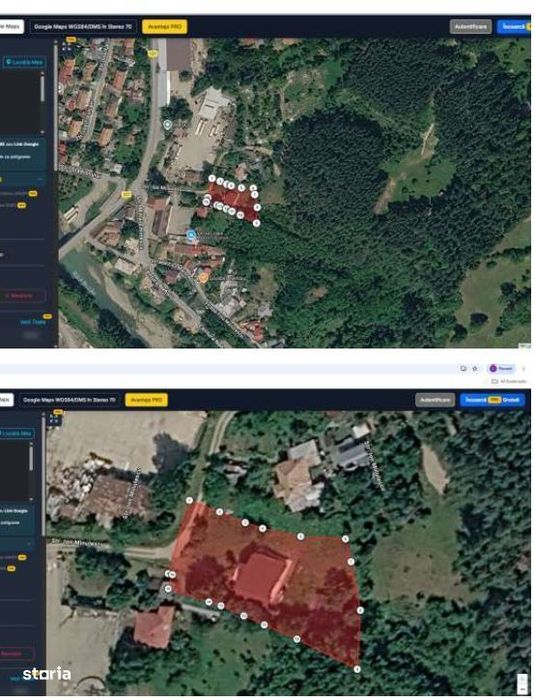Click northwestern tip vertex of lower map polygon

pyautogui.click(x=189, y=500)
